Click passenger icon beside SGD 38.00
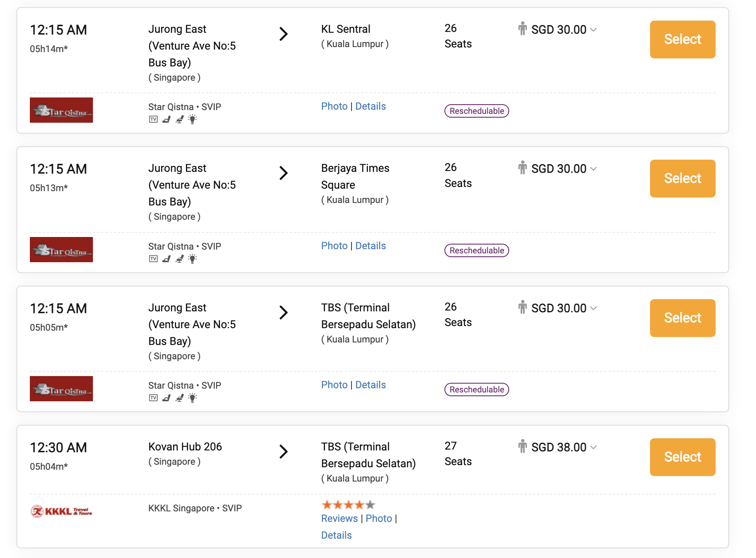This screenshot has width=756, height=558. point(522,446)
